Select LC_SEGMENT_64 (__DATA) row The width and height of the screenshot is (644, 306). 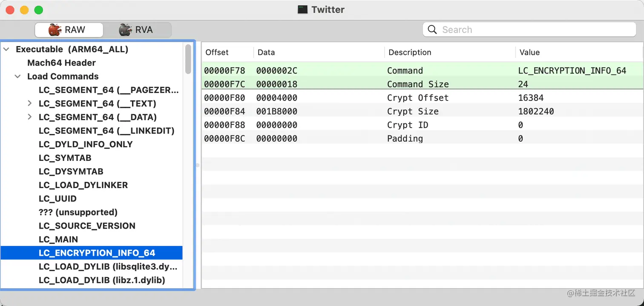pos(92,117)
